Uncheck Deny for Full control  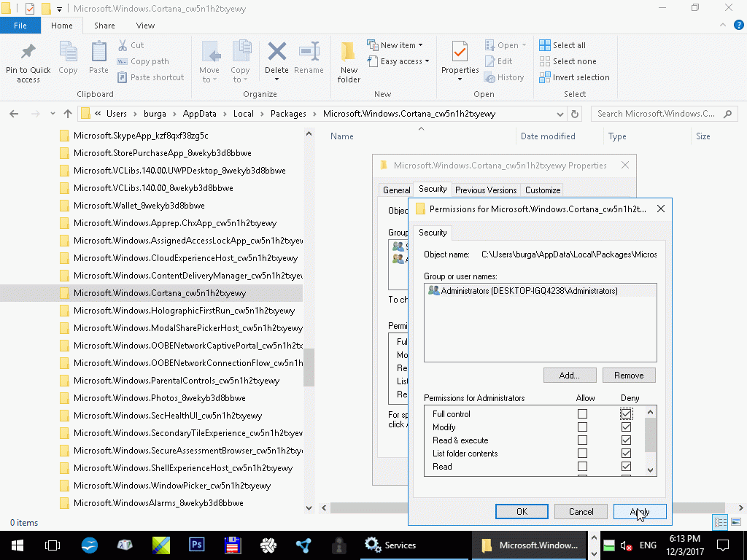point(627,414)
